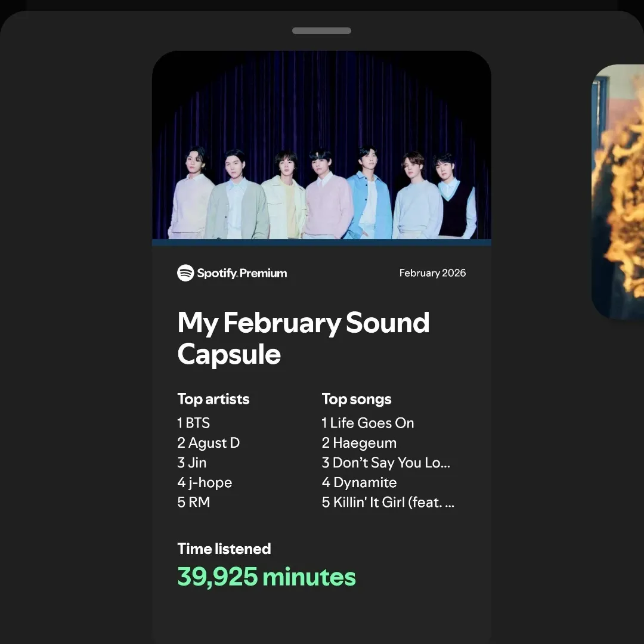The image size is (644, 644).
Task: Choose Jin from top artists
Action: point(192,463)
